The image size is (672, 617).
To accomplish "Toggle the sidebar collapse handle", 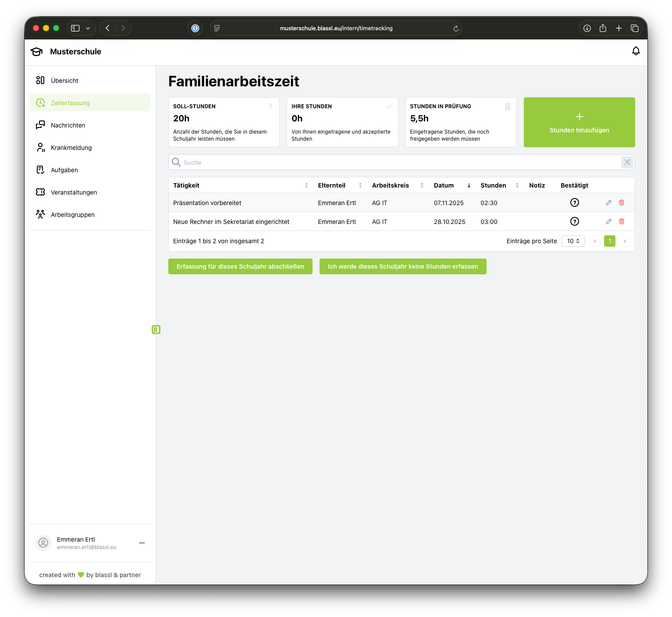I will (x=156, y=330).
